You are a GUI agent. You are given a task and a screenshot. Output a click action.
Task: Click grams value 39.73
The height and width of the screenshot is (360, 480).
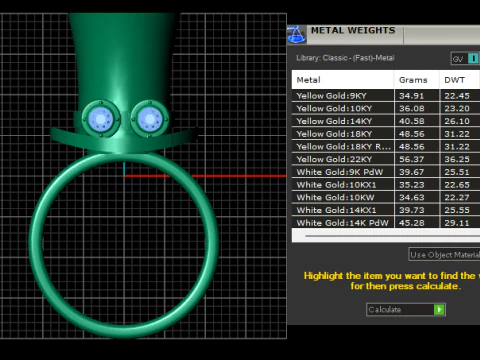point(412,210)
